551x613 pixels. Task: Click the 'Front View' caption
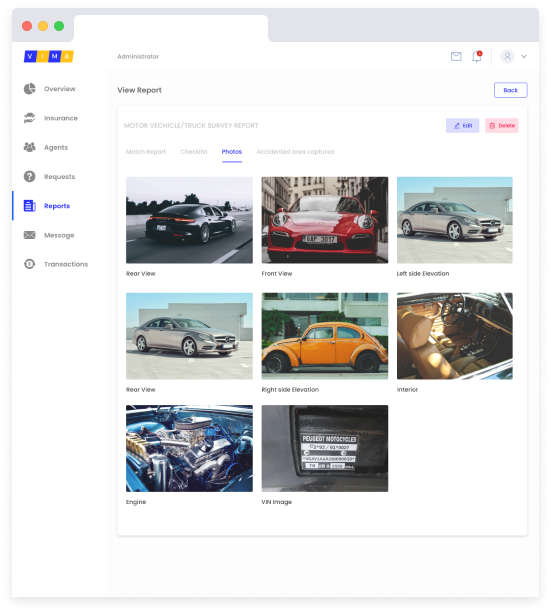(276, 274)
